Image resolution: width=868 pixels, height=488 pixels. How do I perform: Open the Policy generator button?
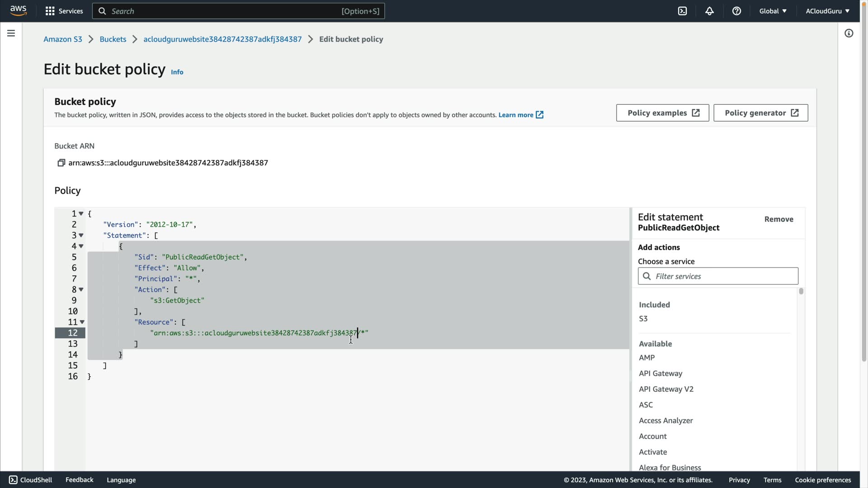[760, 113]
